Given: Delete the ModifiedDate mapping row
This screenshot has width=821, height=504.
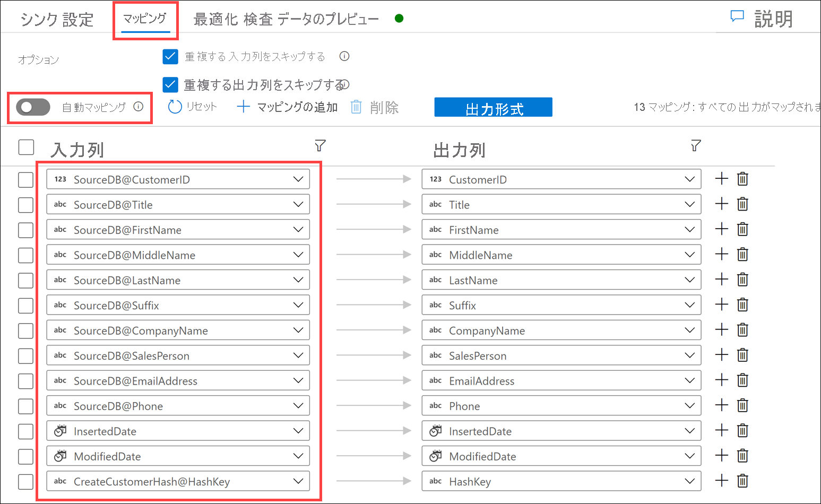Looking at the screenshot, I should pyautogui.click(x=742, y=455).
